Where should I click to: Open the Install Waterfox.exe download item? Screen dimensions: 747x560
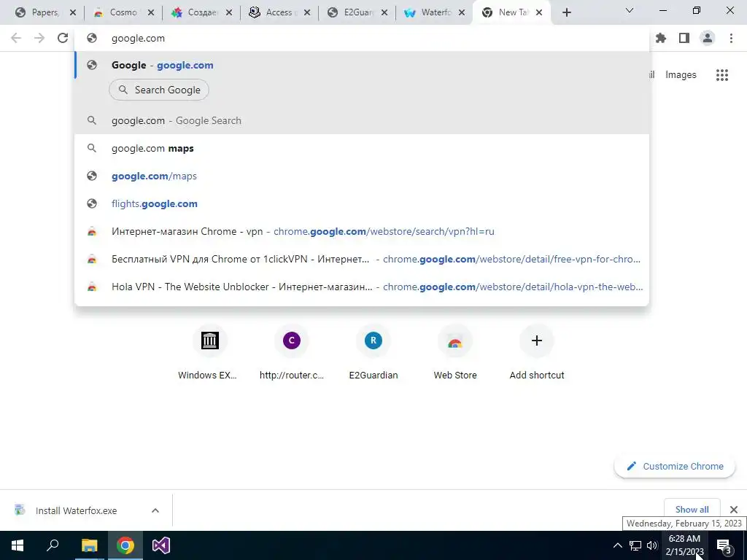[76, 510]
